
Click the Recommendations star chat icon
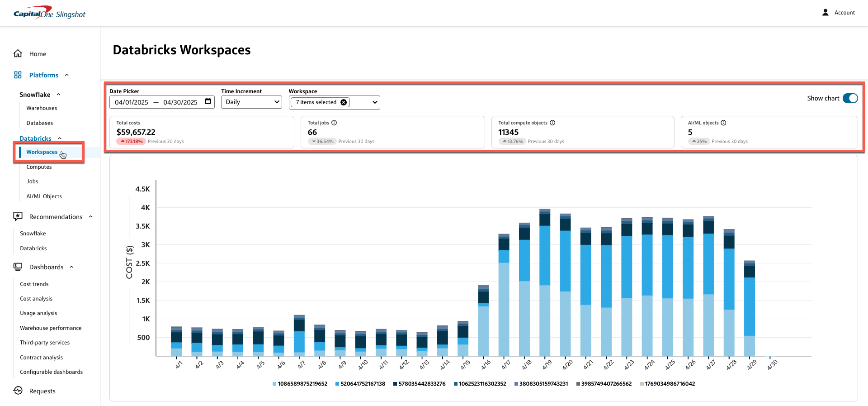(x=18, y=216)
